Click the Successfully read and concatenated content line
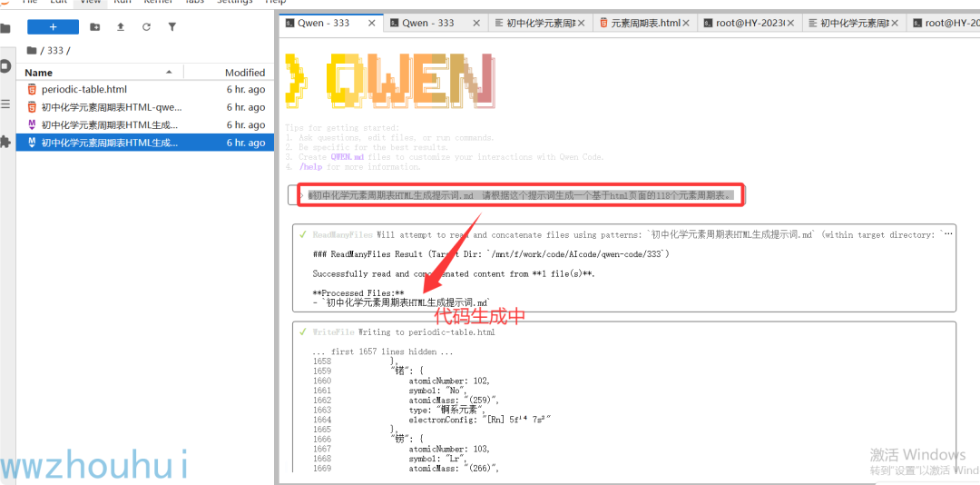This screenshot has width=980, height=485. (x=454, y=273)
